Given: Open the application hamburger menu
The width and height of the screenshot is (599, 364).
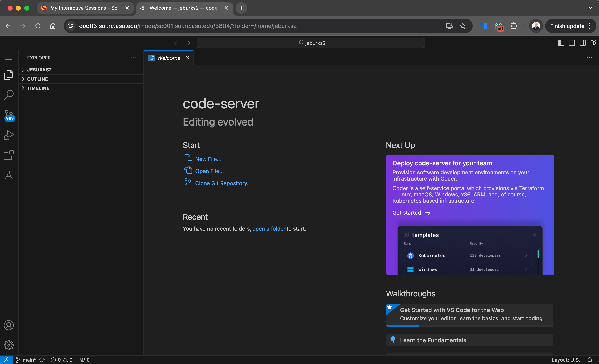Looking at the screenshot, I should [9, 58].
